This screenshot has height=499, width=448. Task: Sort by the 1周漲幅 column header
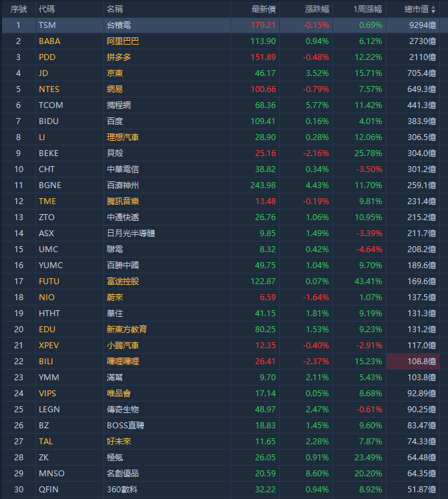367,9
